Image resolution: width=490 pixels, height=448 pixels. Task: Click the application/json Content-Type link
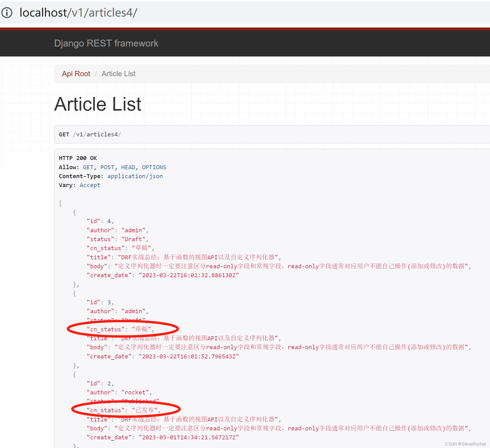(x=135, y=176)
